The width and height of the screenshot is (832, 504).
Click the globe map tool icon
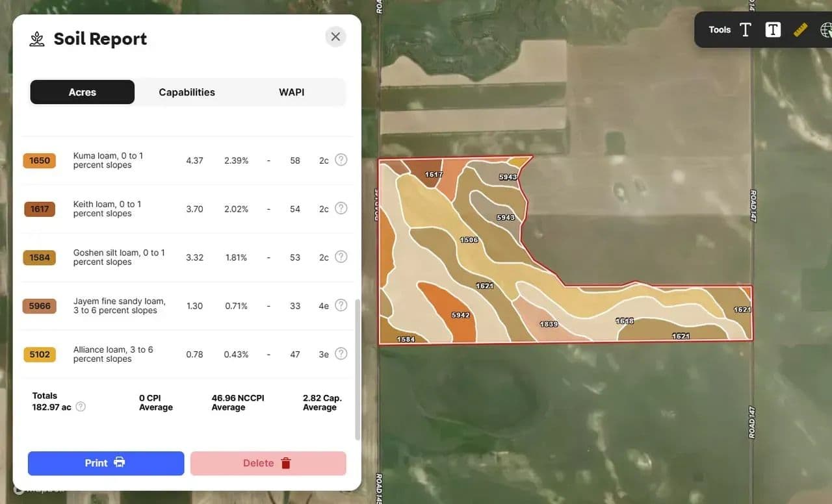click(x=826, y=30)
